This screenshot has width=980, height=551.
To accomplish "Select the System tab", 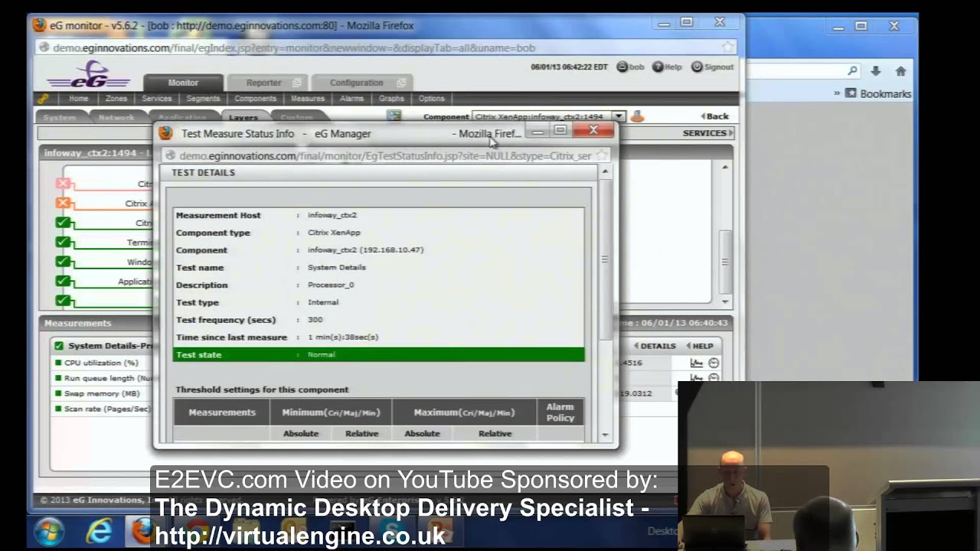I will coord(60,117).
